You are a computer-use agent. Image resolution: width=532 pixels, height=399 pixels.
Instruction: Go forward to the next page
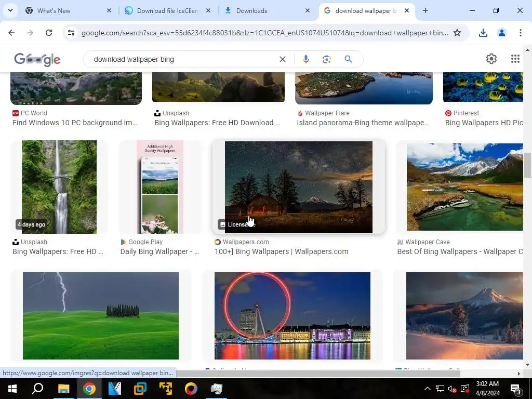pos(30,33)
